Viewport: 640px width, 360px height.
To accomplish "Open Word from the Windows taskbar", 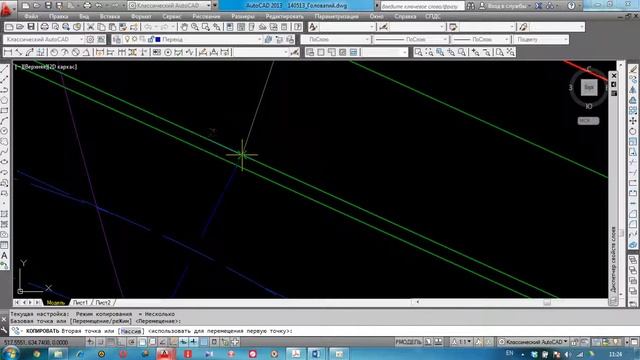I will 316,354.
